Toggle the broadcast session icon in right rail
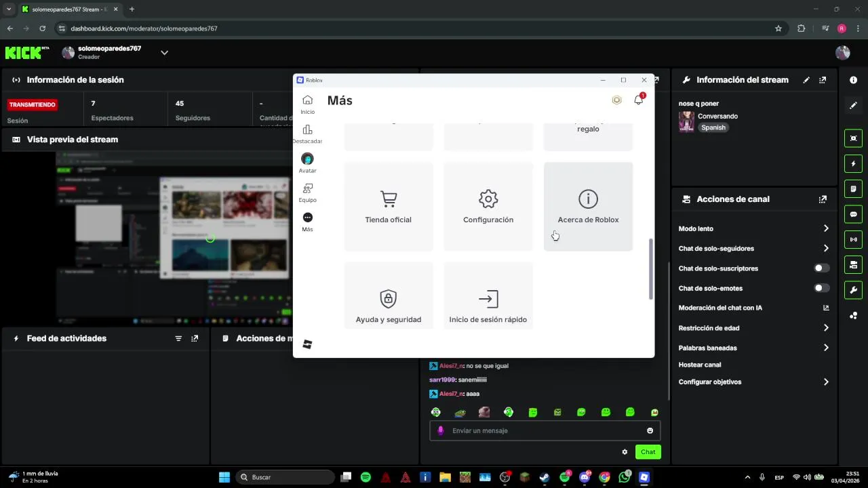 (853, 239)
